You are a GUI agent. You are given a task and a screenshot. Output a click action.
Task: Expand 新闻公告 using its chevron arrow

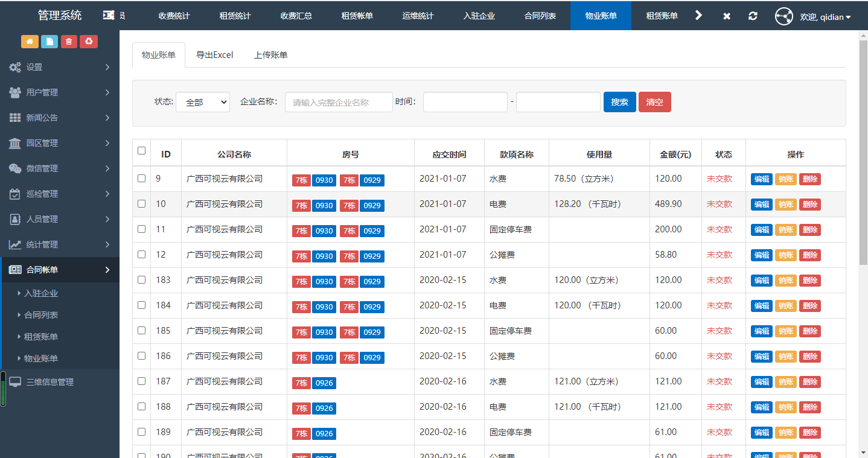(x=107, y=118)
